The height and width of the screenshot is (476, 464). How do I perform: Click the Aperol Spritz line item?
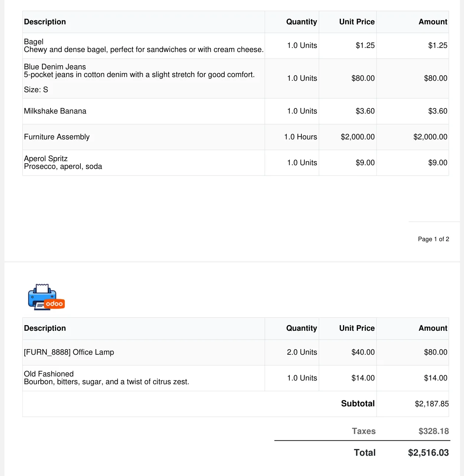tap(46, 159)
